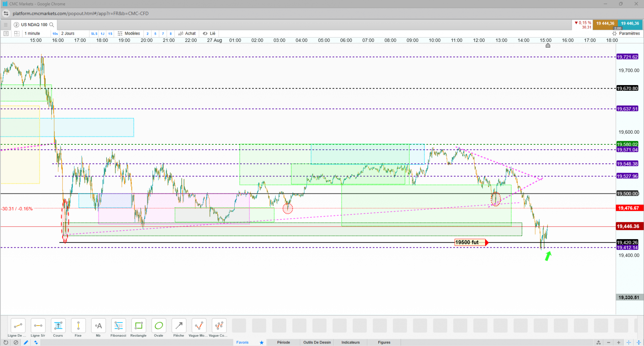Click the green 19,580.02 price level label
Image resolution: width=644 pixels, height=346 pixels.
click(x=627, y=144)
